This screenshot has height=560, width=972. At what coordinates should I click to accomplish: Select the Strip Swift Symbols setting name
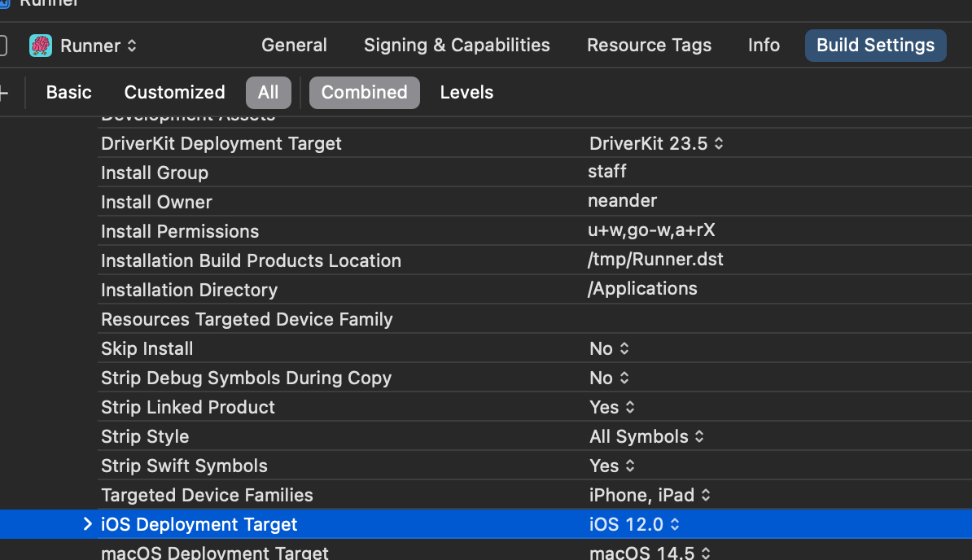coord(184,466)
